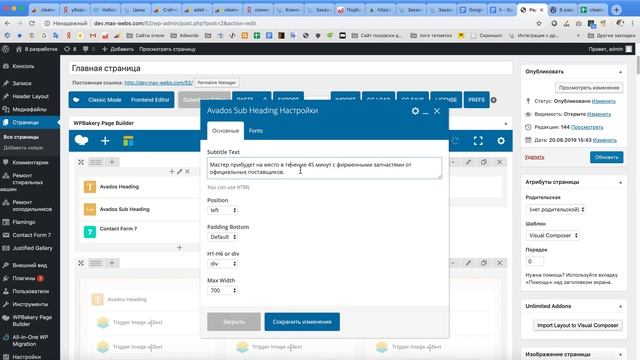Screen dimensions: 640x360
Task: Click the first row move handle icon
Action: click(81, 162)
